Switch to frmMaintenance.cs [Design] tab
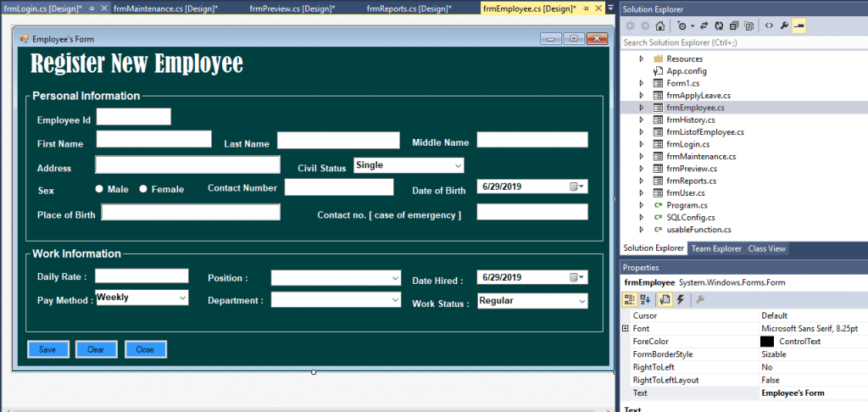The width and height of the screenshot is (868, 412). [165, 8]
